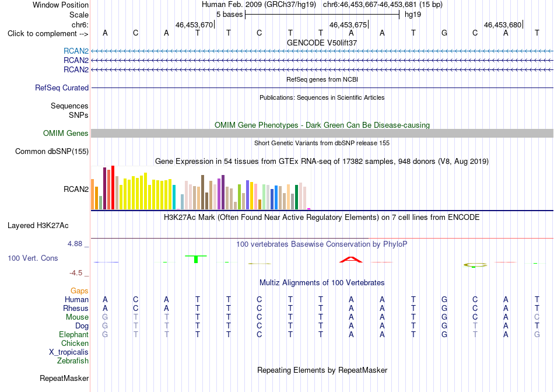Click the RCAN2 label beside the GTEx chart
This screenshot has width=554, height=392.
(x=76, y=189)
